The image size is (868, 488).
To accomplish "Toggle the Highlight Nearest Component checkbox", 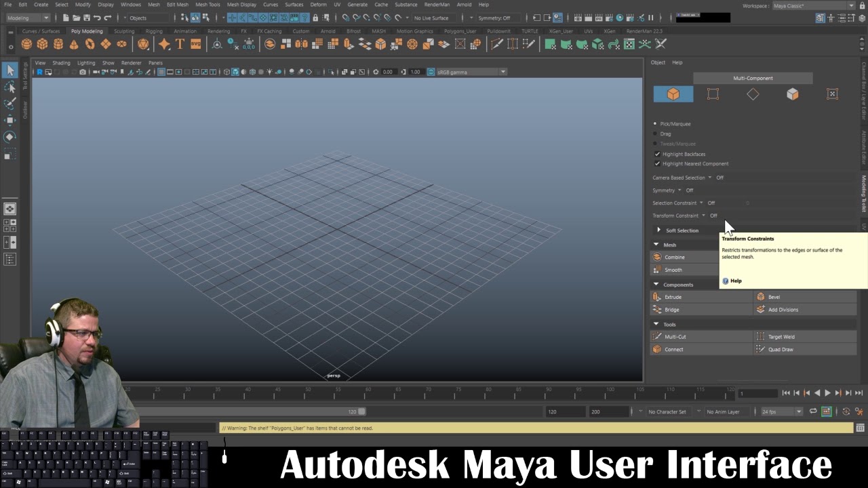I will pos(657,163).
